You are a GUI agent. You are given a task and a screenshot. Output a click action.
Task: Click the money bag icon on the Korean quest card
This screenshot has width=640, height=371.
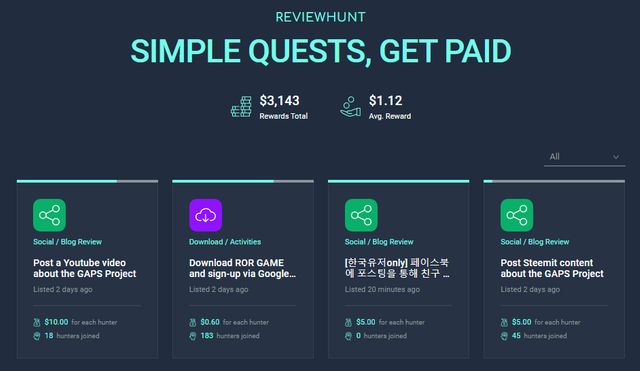pyautogui.click(x=348, y=322)
